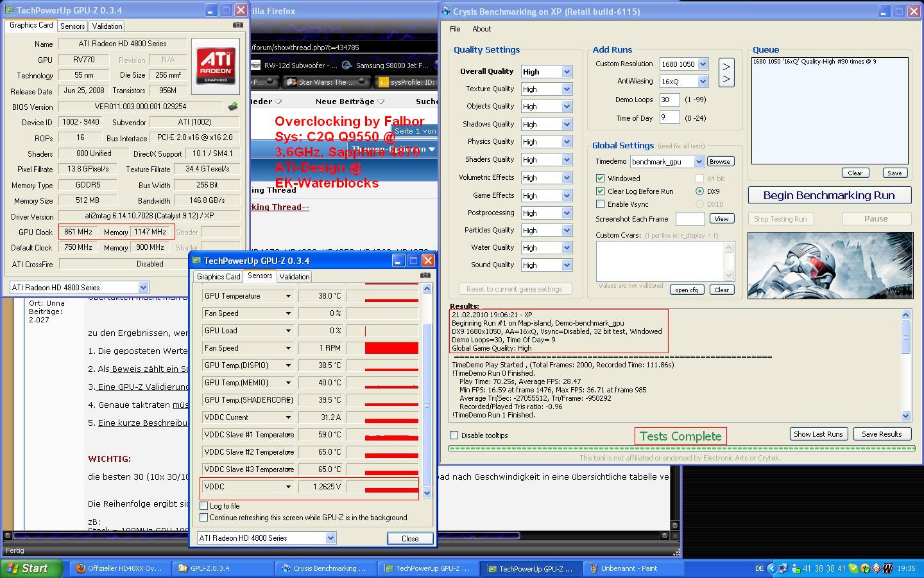The width and height of the screenshot is (924, 578).
Task: Check Continue refreshing while GPU-Z in background
Action: pos(204,518)
